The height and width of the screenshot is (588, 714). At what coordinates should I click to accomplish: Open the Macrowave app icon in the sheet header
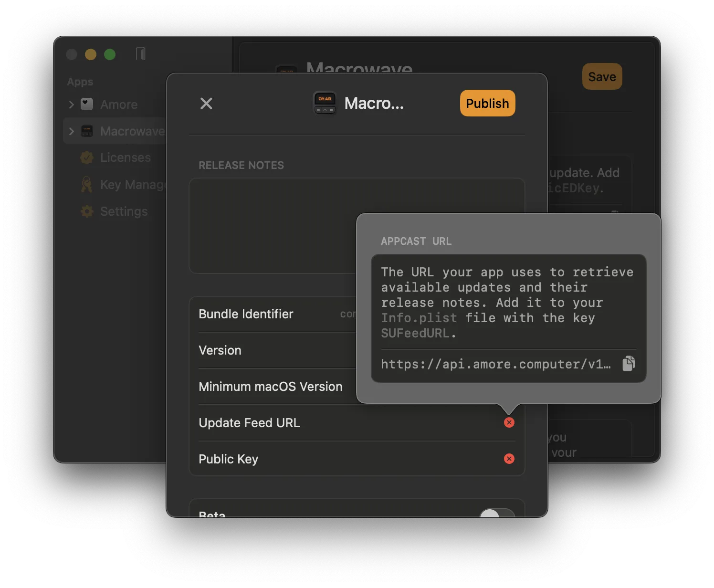325,103
